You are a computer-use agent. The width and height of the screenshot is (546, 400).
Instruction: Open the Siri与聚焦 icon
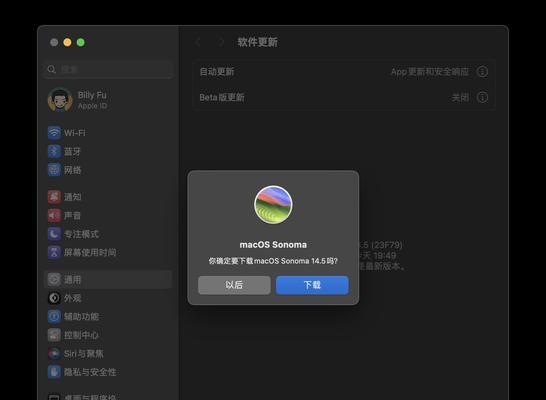point(54,354)
